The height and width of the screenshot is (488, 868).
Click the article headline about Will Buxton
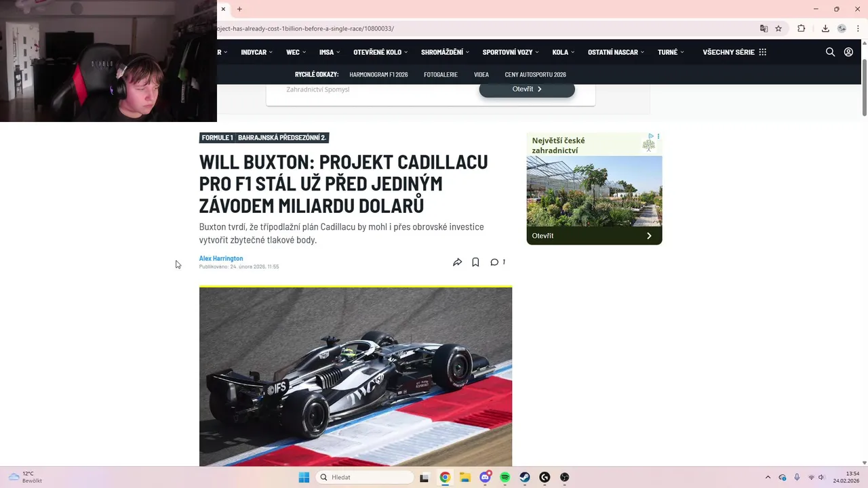tap(344, 184)
